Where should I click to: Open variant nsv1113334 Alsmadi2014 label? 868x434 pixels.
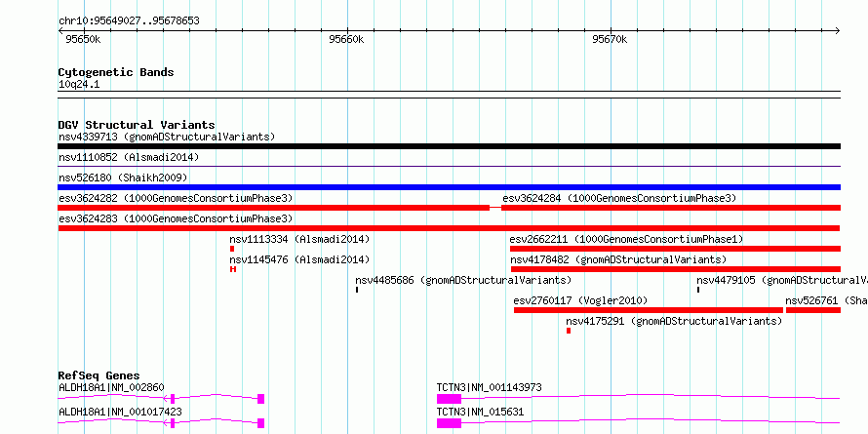[x=299, y=239]
